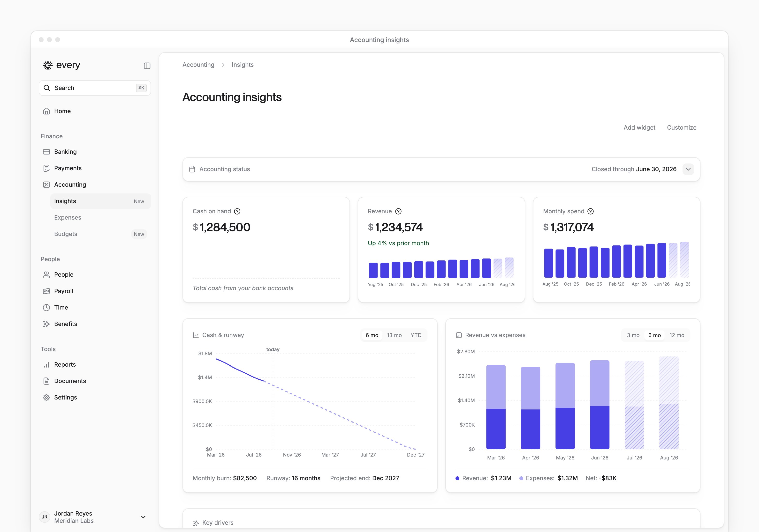Click the Payroll banknote icon

[47, 291]
